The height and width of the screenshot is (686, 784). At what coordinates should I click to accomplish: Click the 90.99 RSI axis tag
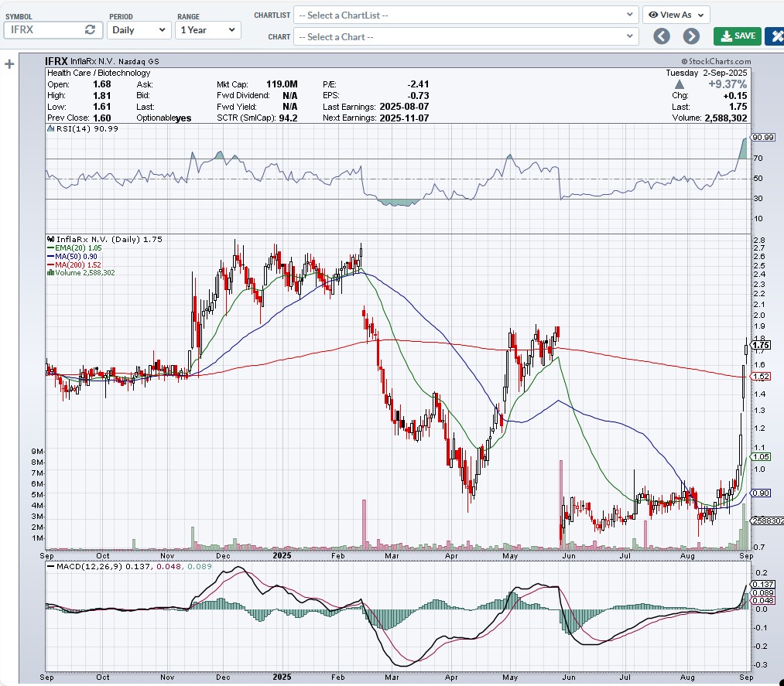pos(763,138)
